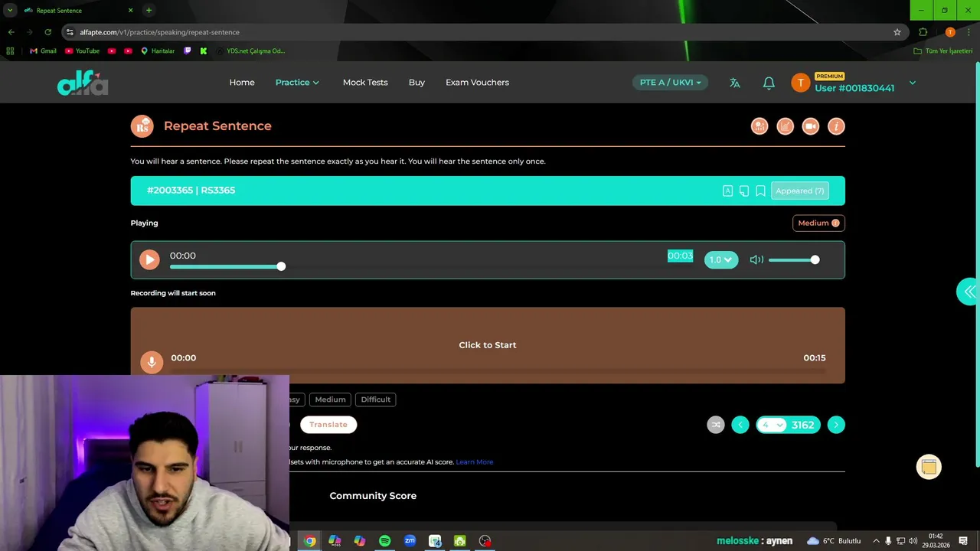Open the orange info icon
The width and height of the screenshot is (980, 551).
836,126
